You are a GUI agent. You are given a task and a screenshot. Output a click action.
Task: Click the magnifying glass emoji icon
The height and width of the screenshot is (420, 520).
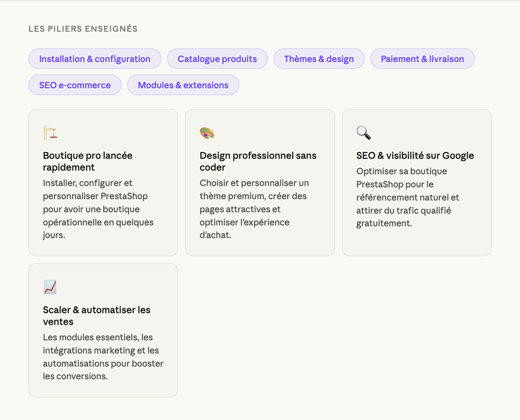(x=364, y=133)
